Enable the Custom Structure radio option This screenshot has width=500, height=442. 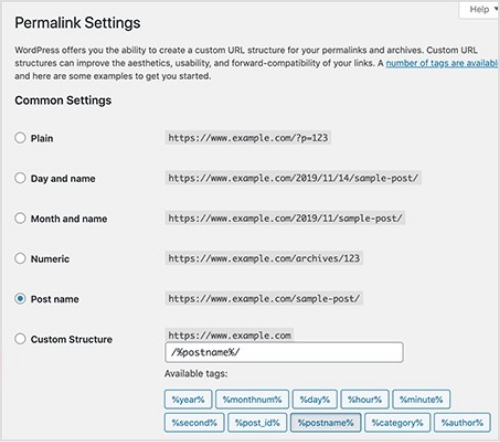20,339
